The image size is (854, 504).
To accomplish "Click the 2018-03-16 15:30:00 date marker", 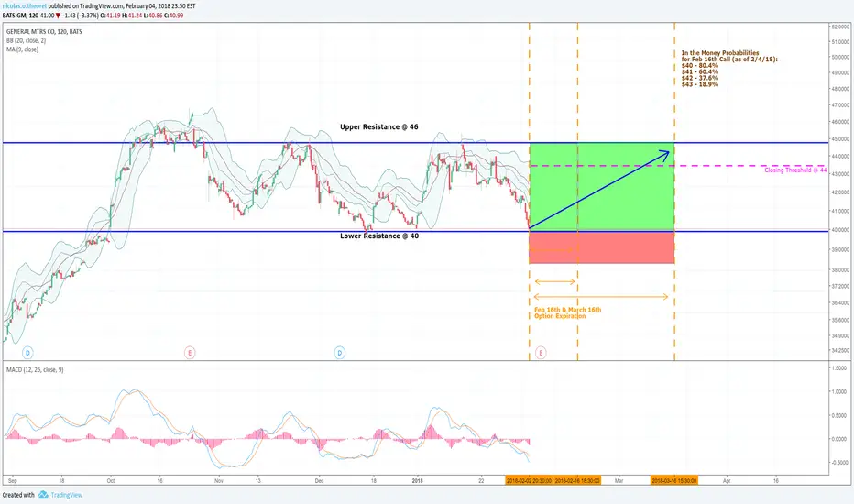I will [x=674, y=480].
